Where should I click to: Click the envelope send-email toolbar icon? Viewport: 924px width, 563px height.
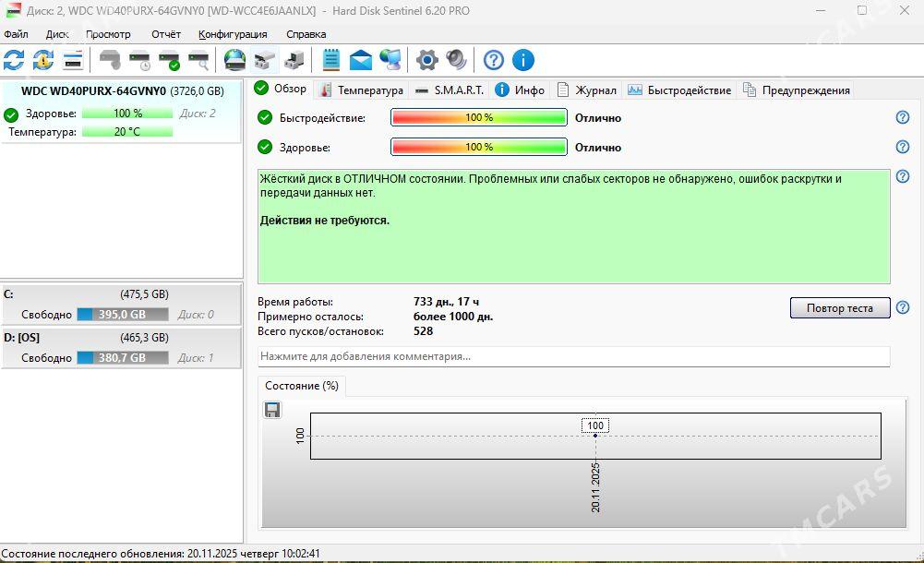tap(361, 61)
